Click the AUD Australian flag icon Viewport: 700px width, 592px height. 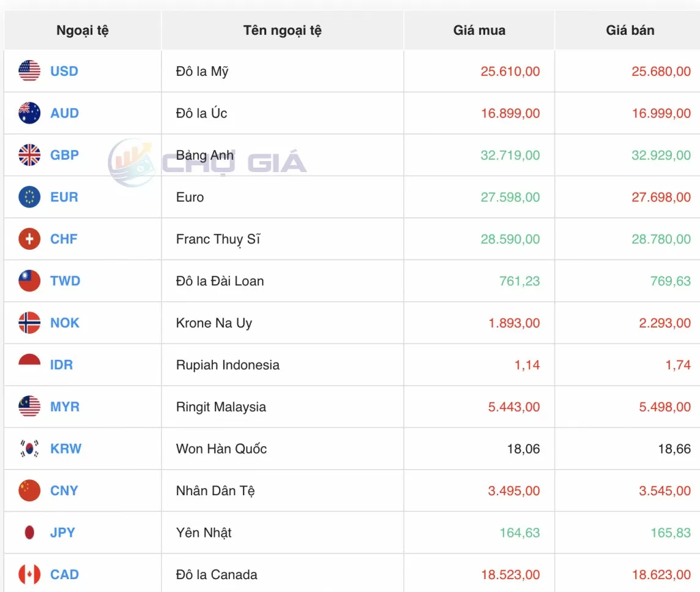(x=29, y=113)
